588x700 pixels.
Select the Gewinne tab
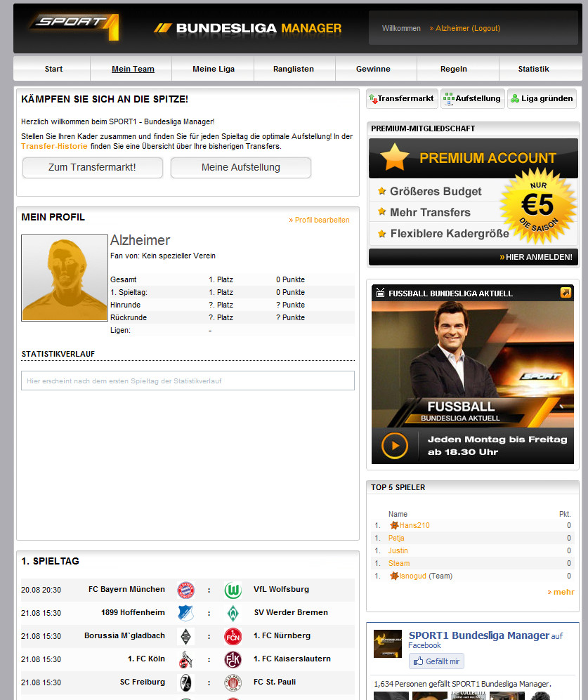tap(373, 69)
